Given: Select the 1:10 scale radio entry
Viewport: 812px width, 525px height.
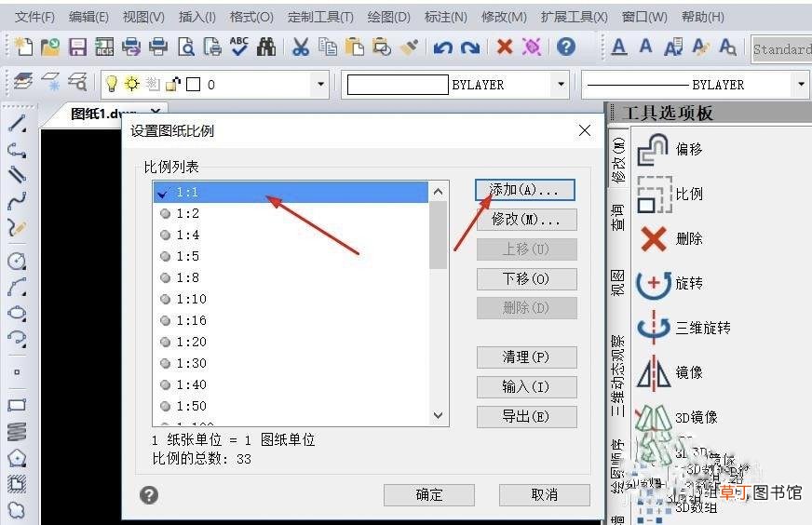Looking at the screenshot, I should (183, 299).
